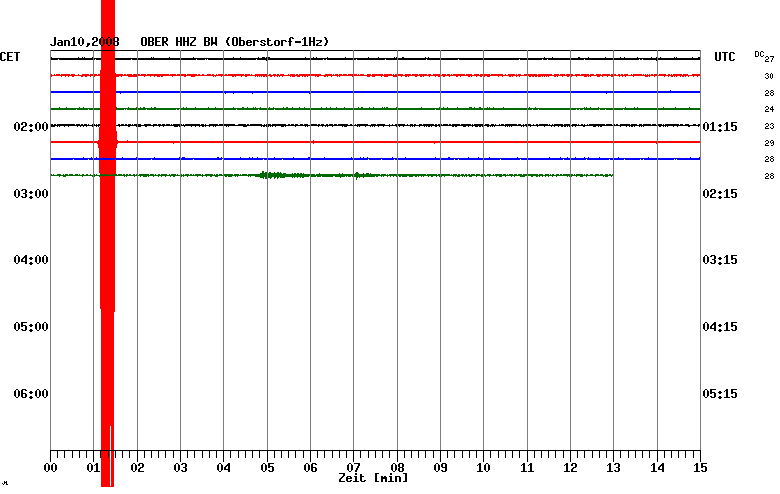This screenshot has height=494, width=780.
Task: Select minute tick label 09
Action: tap(440, 468)
